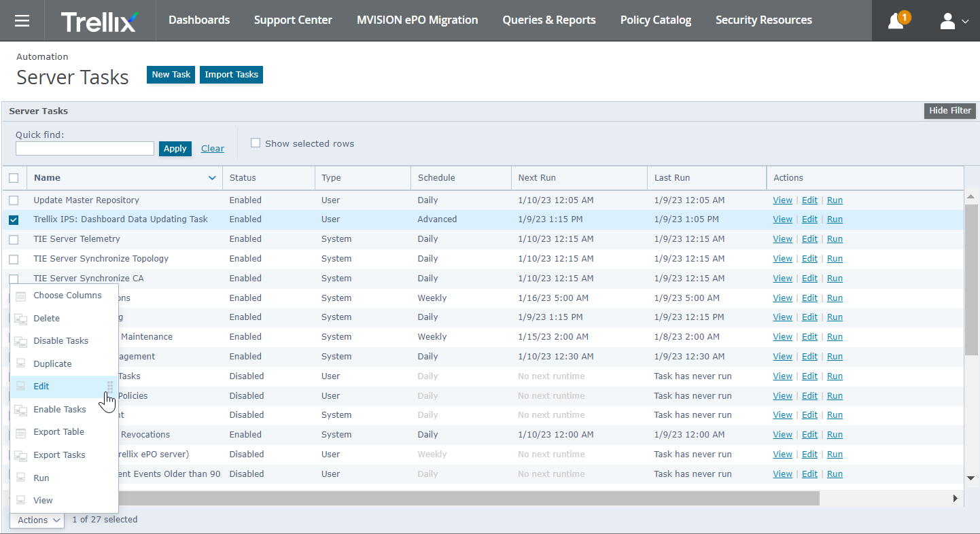
Task: Click the Import Tasks button
Action: click(x=231, y=75)
